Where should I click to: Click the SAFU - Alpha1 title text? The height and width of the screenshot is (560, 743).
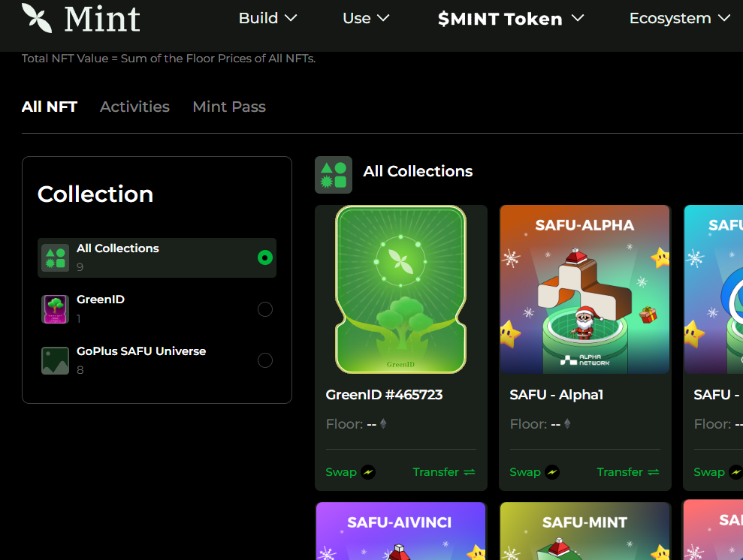[556, 395]
